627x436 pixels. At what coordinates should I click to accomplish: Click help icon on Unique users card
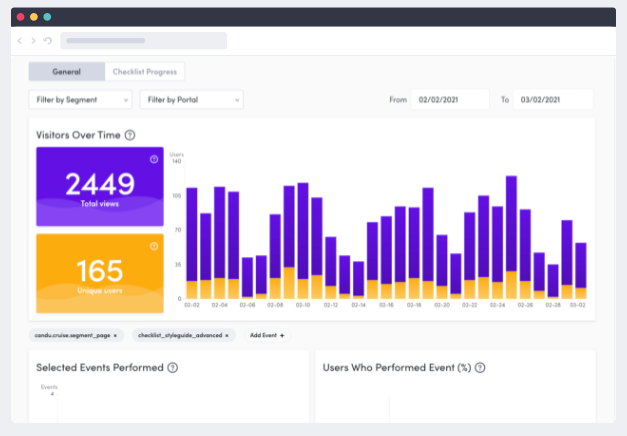154,246
